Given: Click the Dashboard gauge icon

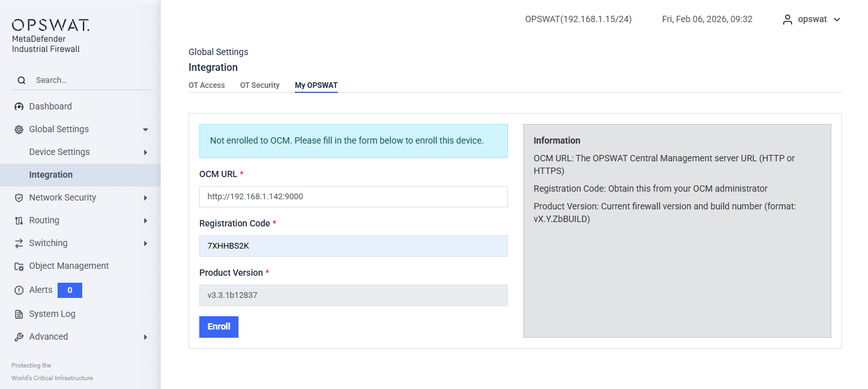Looking at the screenshot, I should point(19,106).
